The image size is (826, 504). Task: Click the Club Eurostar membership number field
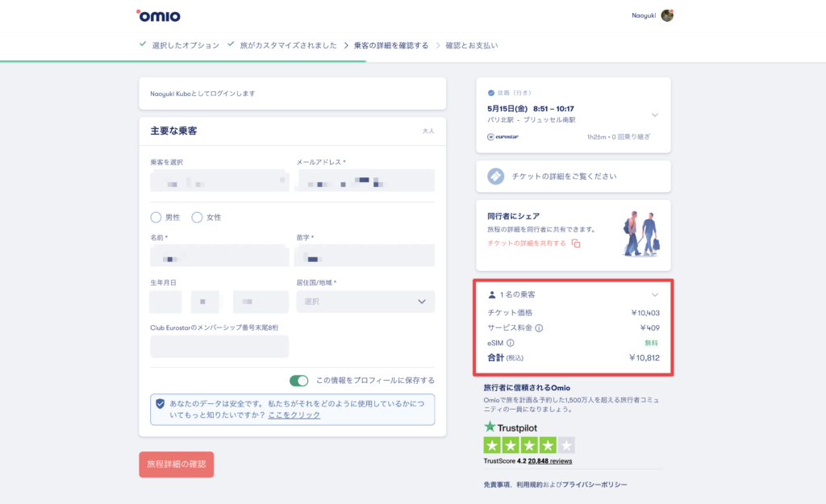point(219,347)
